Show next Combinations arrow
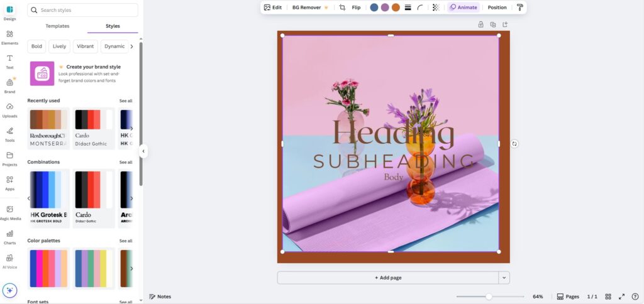Viewport: 644px width, 304px height. click(x=131, y=198)
